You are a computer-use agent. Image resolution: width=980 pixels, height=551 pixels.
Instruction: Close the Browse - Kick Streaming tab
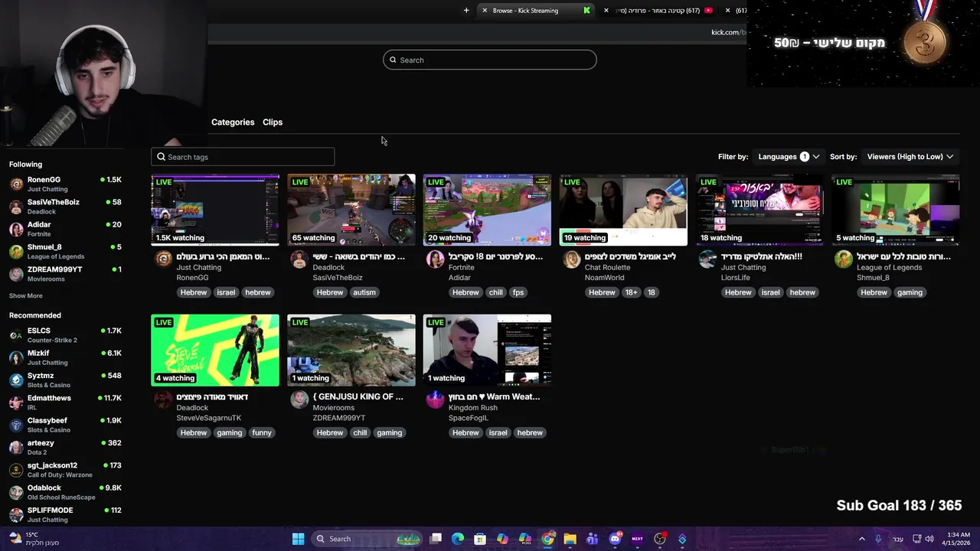coord(485,10)
